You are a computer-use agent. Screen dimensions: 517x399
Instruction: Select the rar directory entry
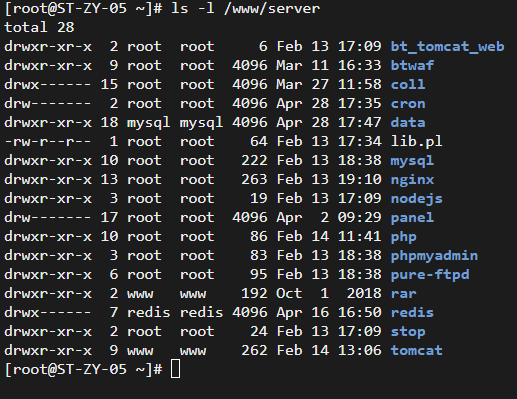404,294
